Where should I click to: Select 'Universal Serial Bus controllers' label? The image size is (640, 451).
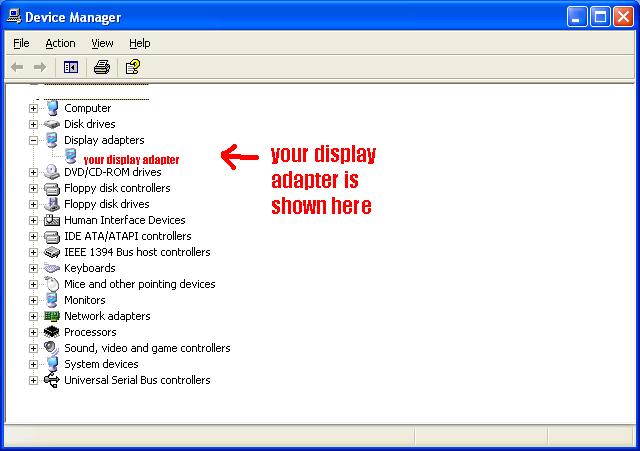(138, 380)
